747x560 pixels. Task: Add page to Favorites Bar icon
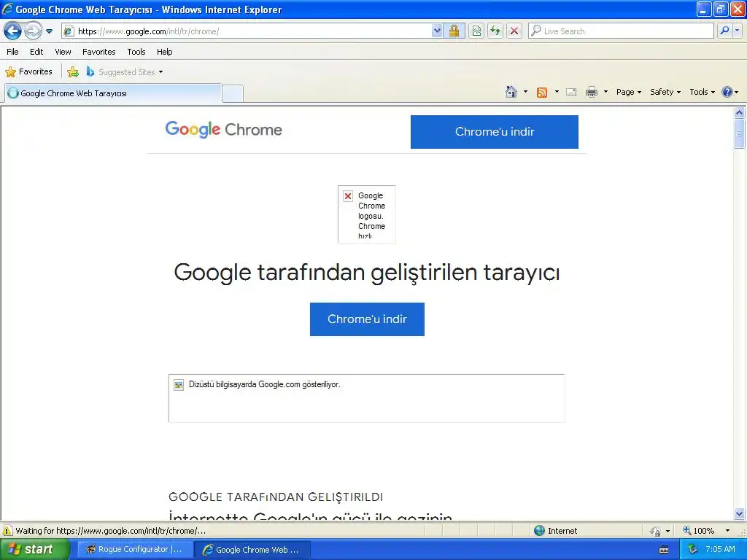point(73,72)
